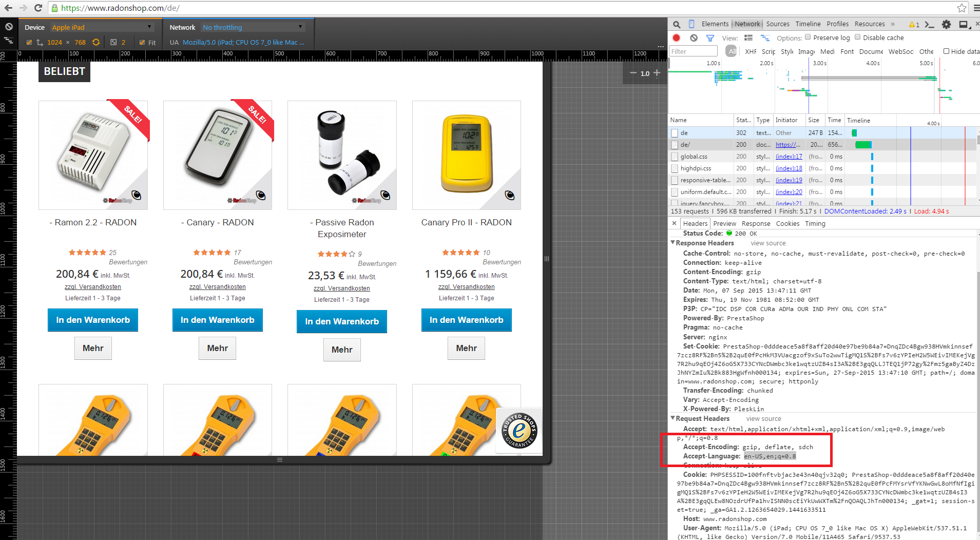
Task: Collapse the Response Headers section
Action: point(673,243)
